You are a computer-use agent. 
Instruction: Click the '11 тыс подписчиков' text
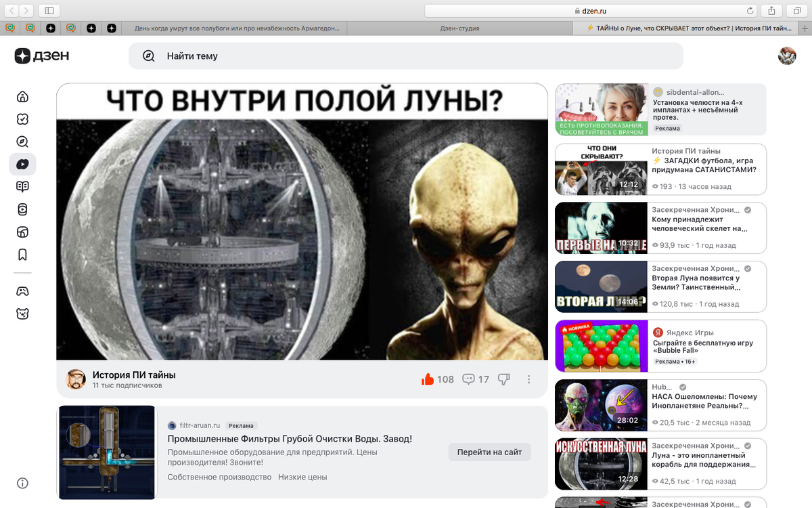[127, 385]
